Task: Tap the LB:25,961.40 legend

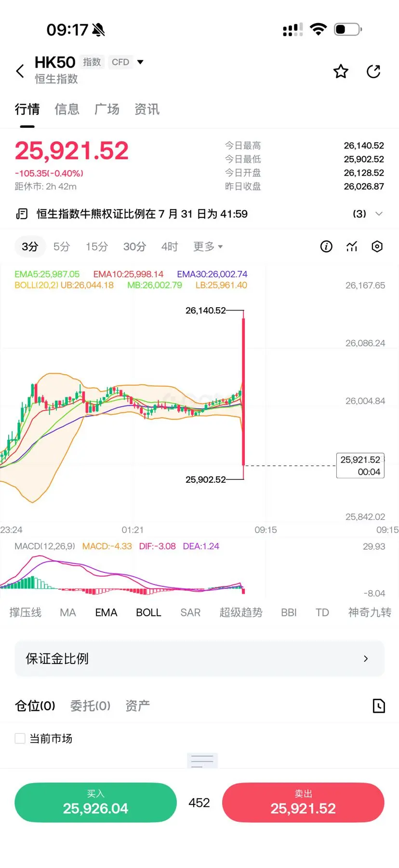Action: [221, 285]
